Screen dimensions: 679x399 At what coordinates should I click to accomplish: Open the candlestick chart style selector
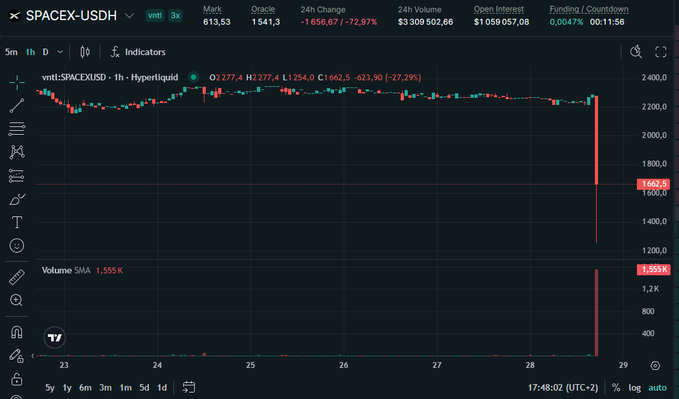[x=85, y=52]
